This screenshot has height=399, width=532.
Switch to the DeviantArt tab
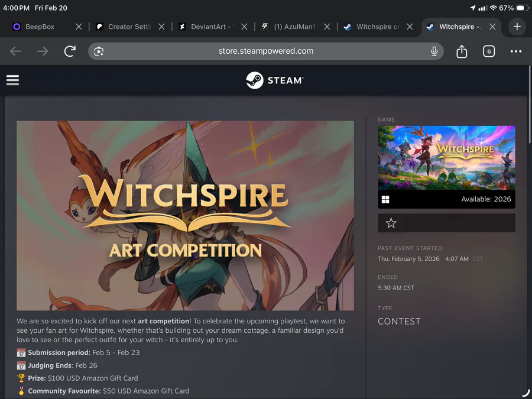[x=210, y=27]
